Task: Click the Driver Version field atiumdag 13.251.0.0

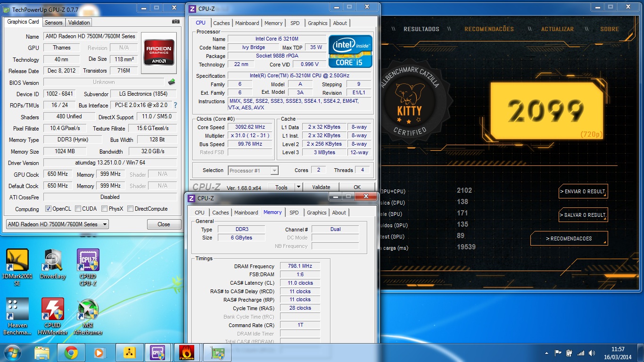Action: pyautogui.click(x=110, y=163)
